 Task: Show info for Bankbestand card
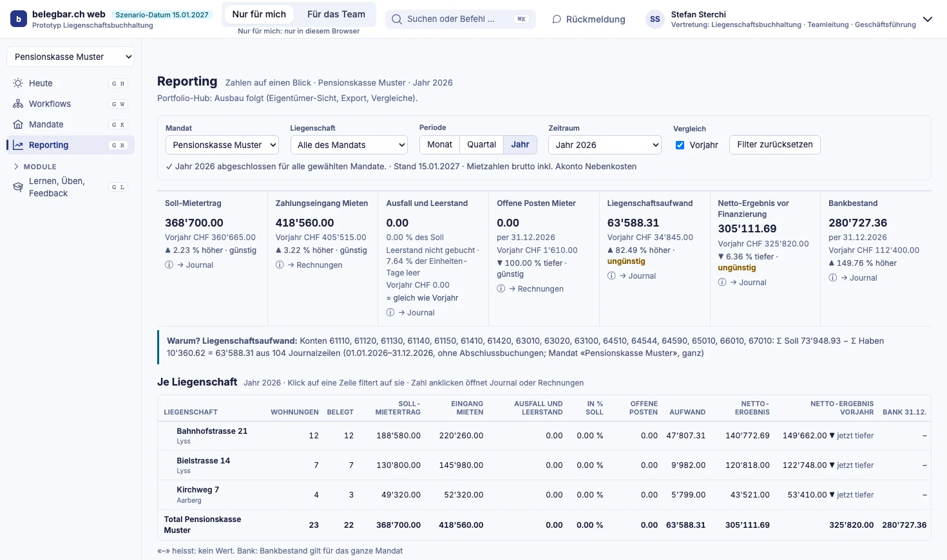[x=833, y=278]
